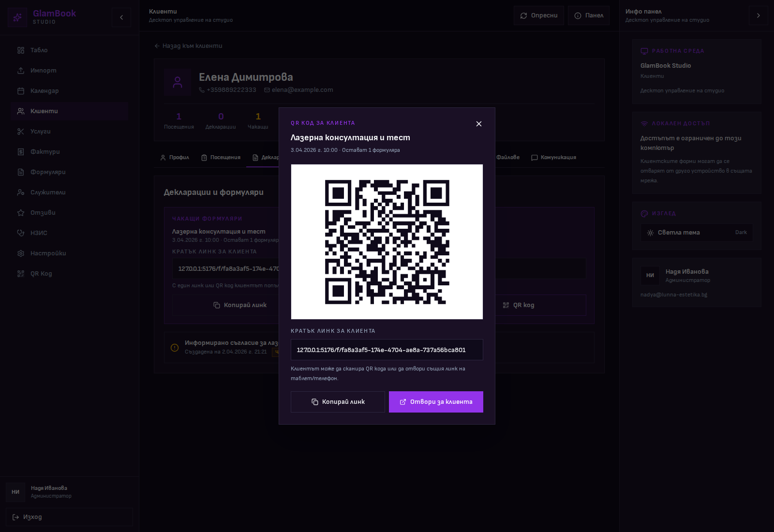Select the short link input field in the dialog
The height and width of the screenshot is (532, 774).
[387, 349]
